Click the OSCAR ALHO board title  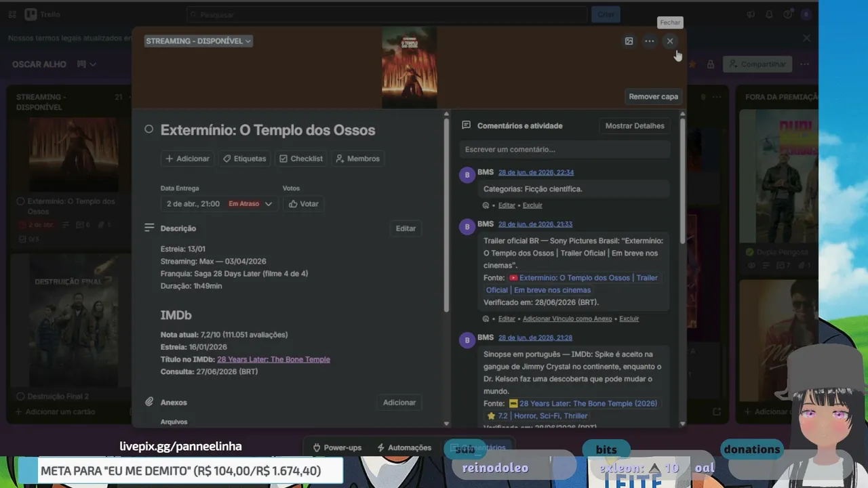[x=39, y=64]
